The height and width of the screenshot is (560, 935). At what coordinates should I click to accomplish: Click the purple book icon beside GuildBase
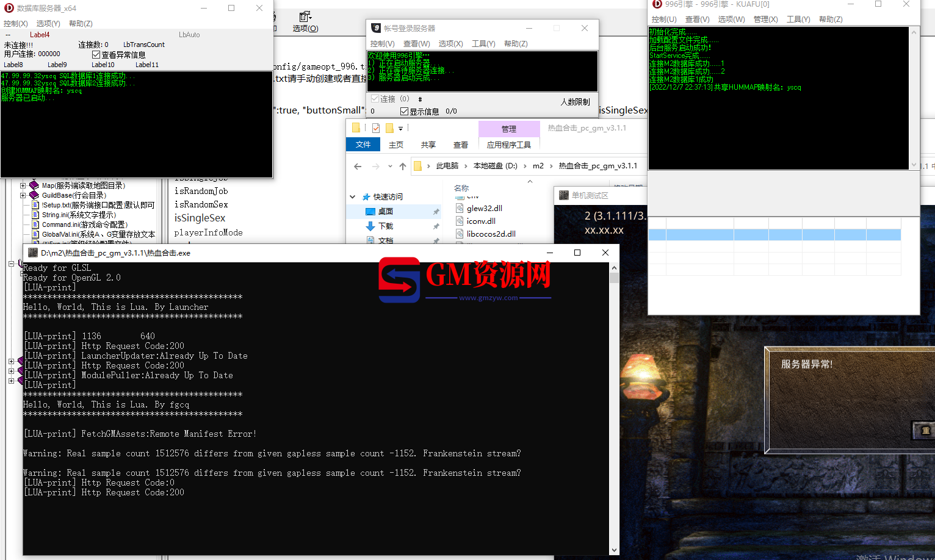point(34,195)
